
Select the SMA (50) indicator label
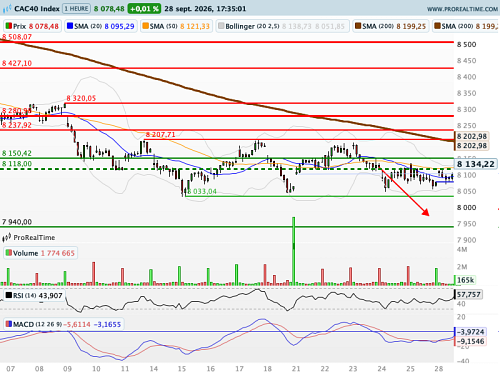pos(176,26)
